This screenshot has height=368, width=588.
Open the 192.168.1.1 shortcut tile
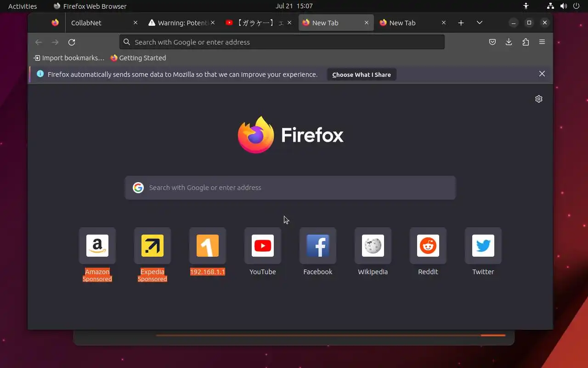click(208, 246)
